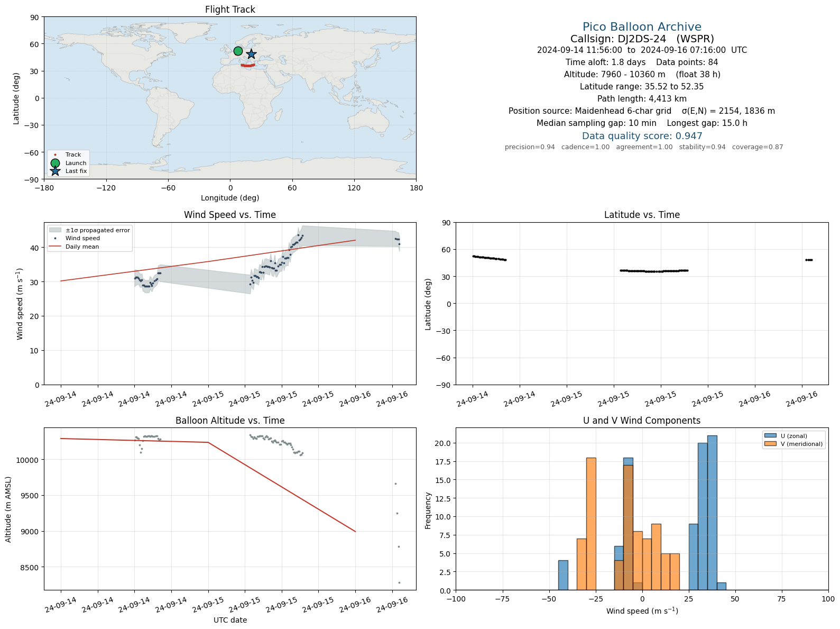
Task: Click the Wind speed dot in the legend
Action: [x=55, y=239]
